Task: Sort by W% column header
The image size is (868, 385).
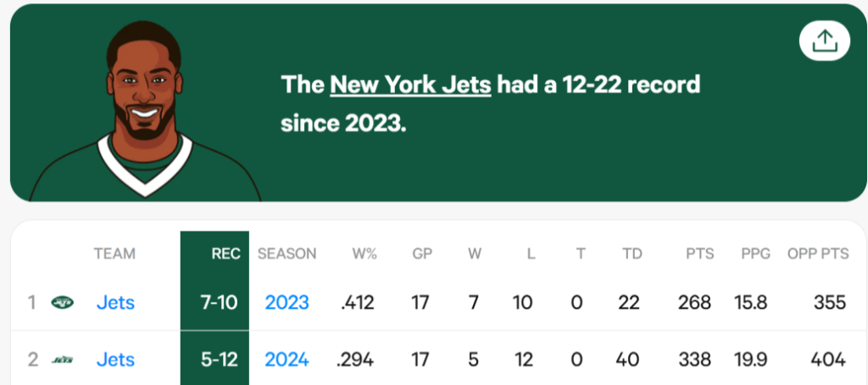Action: coord(365,254)
